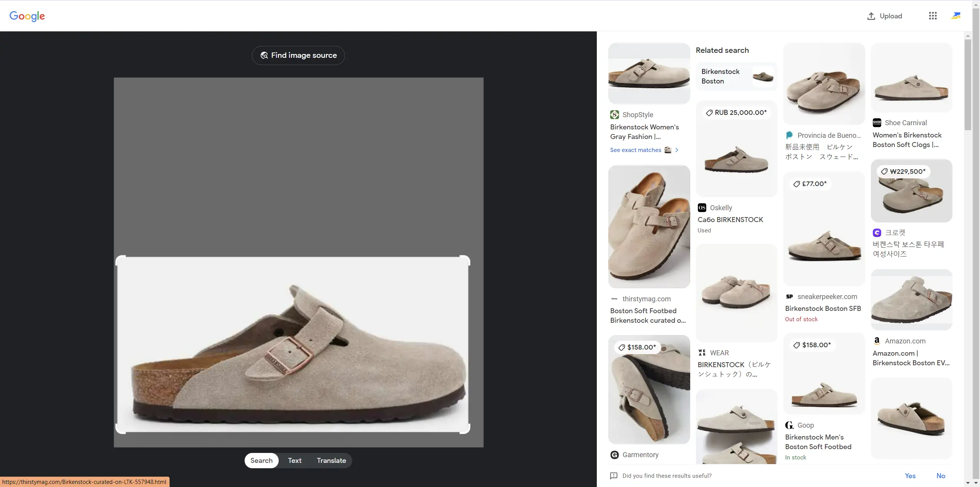Click the Upload icon
The image size is (980, 487).
click(x=872, y=16)
